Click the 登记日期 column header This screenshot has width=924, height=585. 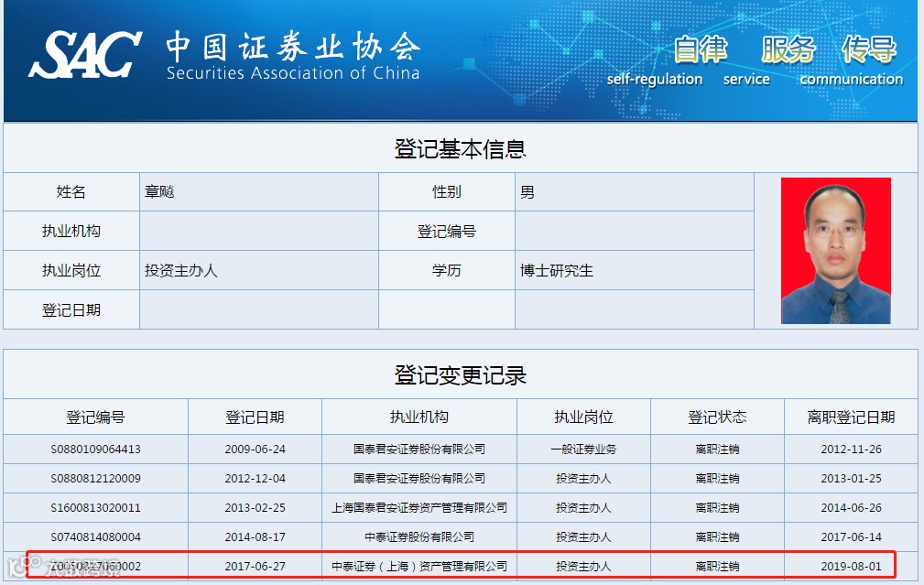click(255, 417)
